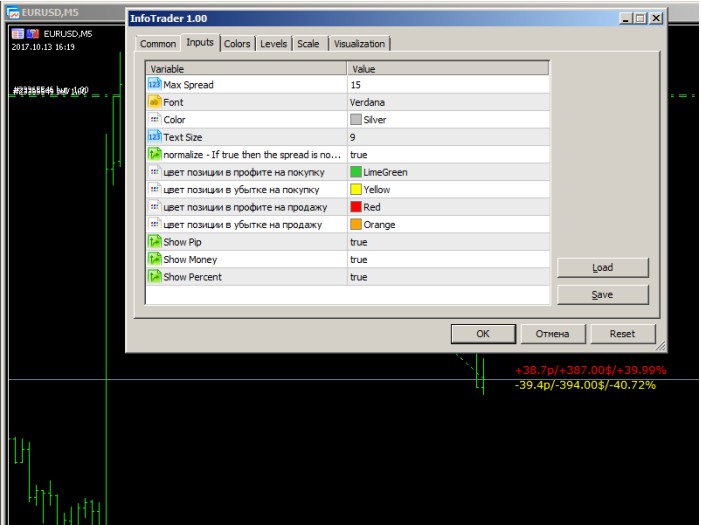Edit the Max Spread value 15
Viewport: 701px width, 525px height.
(x=448, y=85)
